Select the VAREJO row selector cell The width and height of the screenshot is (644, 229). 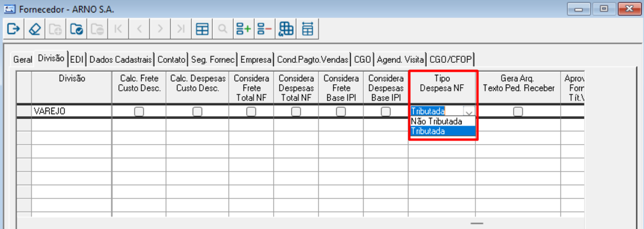click(24, 111)
